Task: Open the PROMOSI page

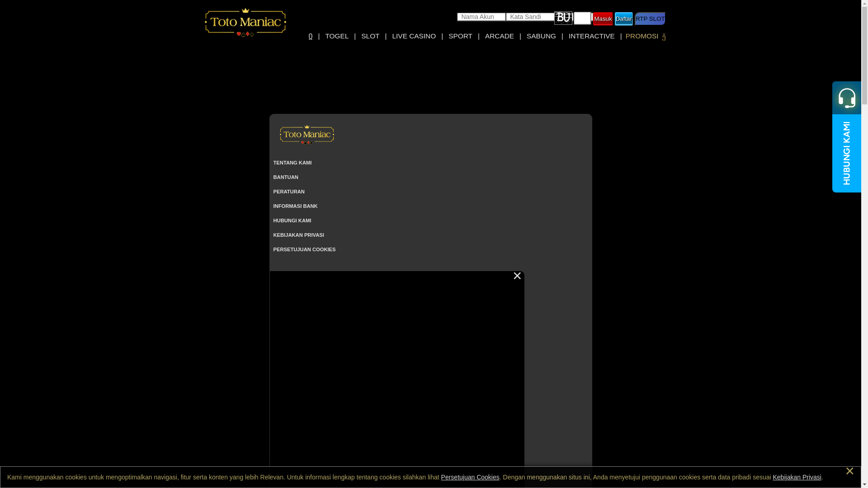Action: point(642,36)
